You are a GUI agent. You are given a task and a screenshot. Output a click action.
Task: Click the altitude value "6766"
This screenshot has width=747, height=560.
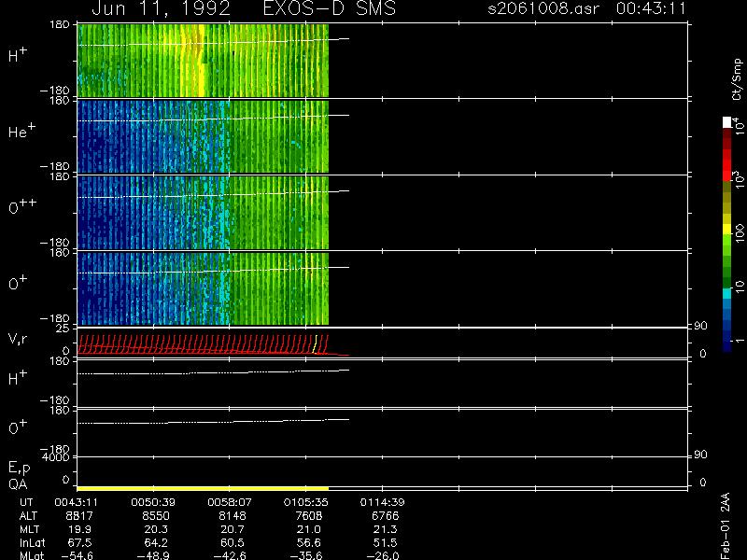pyautogui.click(x=385, y=516)
